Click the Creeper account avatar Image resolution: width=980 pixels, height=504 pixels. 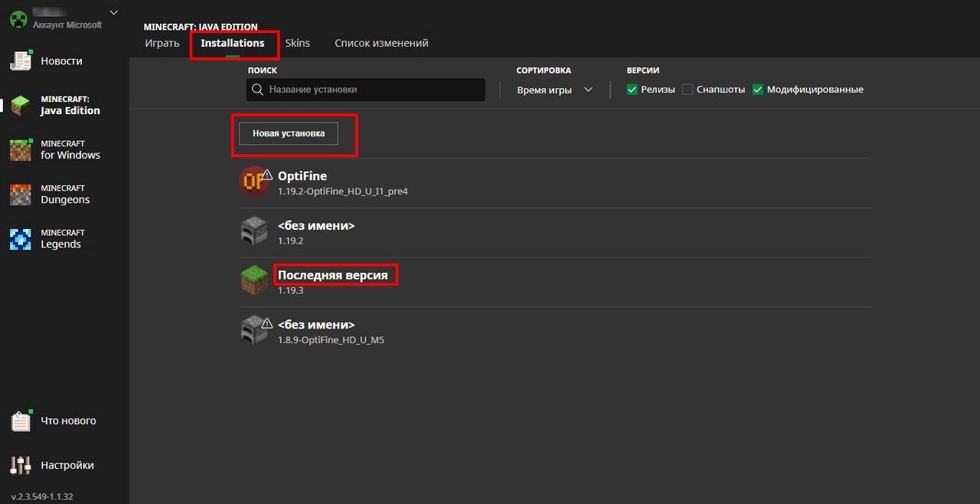pyautogui.click(x=18, y=19)
